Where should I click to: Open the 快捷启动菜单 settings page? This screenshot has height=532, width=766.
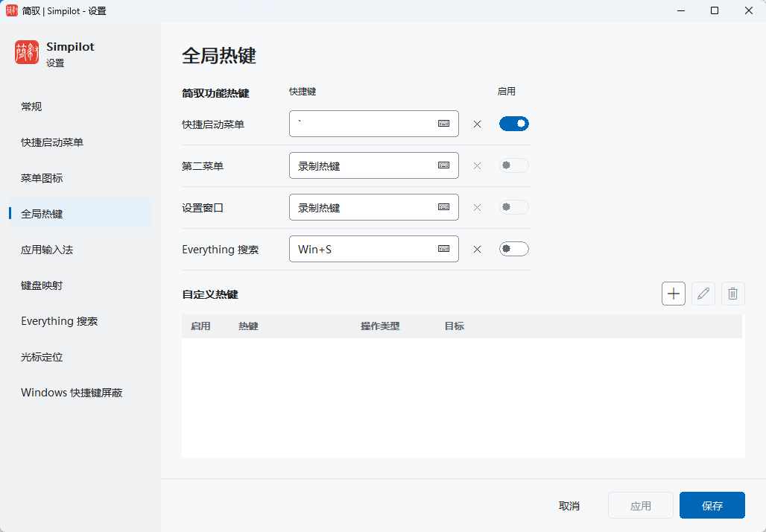coord(80,142)
